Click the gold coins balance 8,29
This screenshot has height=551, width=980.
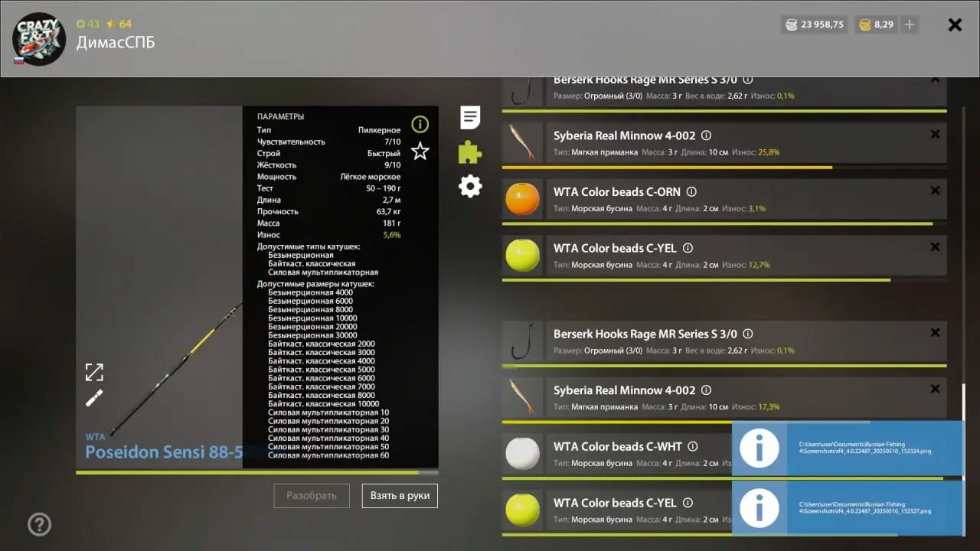coord(876,24)
